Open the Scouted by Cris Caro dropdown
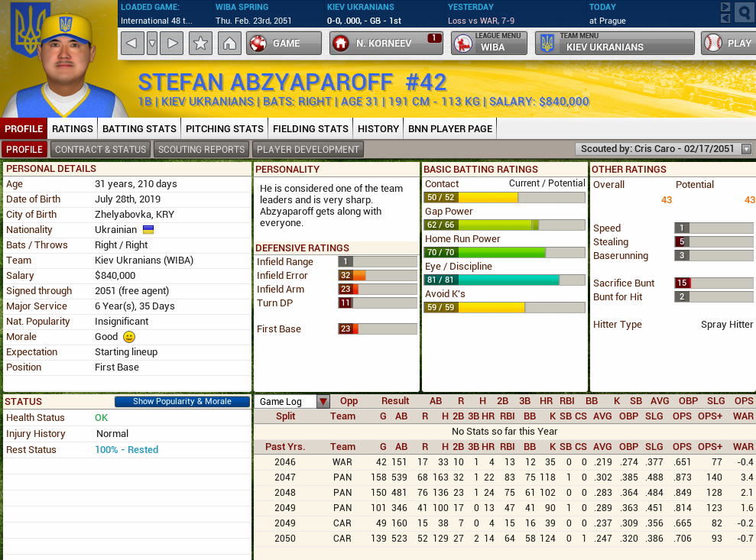 pyautogui.click(x=746, y=150)
